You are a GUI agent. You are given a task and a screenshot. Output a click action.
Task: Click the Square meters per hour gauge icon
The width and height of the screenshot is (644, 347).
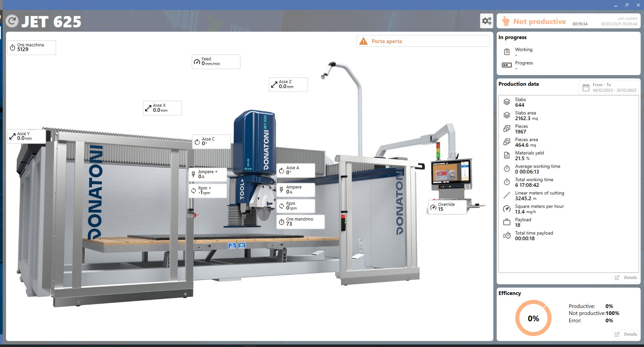tap(507, 209)
